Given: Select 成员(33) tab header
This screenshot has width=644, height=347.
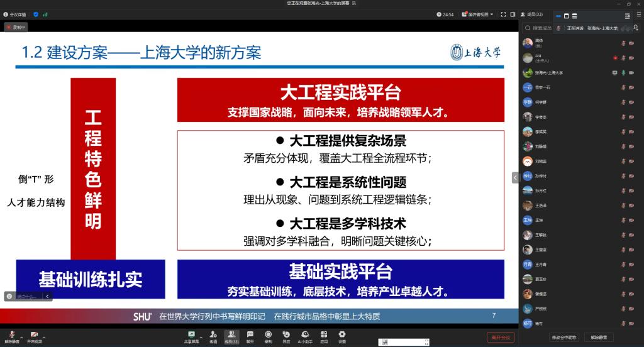Looking at the screenshot, I should pyautogui.click(x=532, y=14).
